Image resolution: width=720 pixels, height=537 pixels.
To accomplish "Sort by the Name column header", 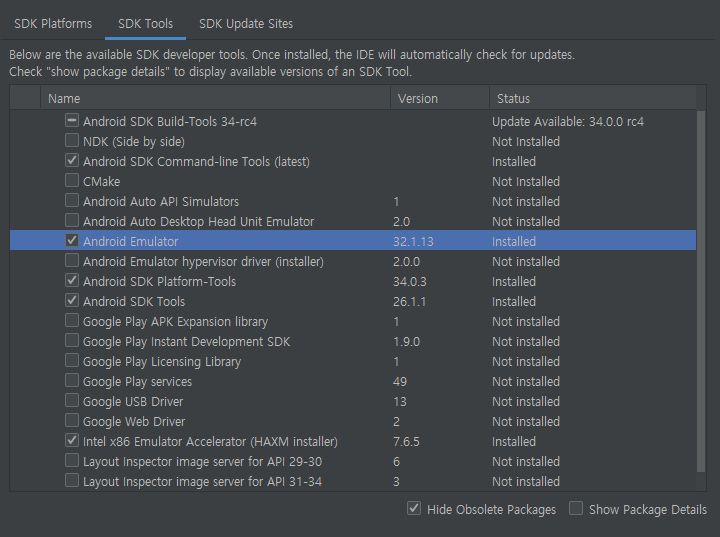I will 215,98.
